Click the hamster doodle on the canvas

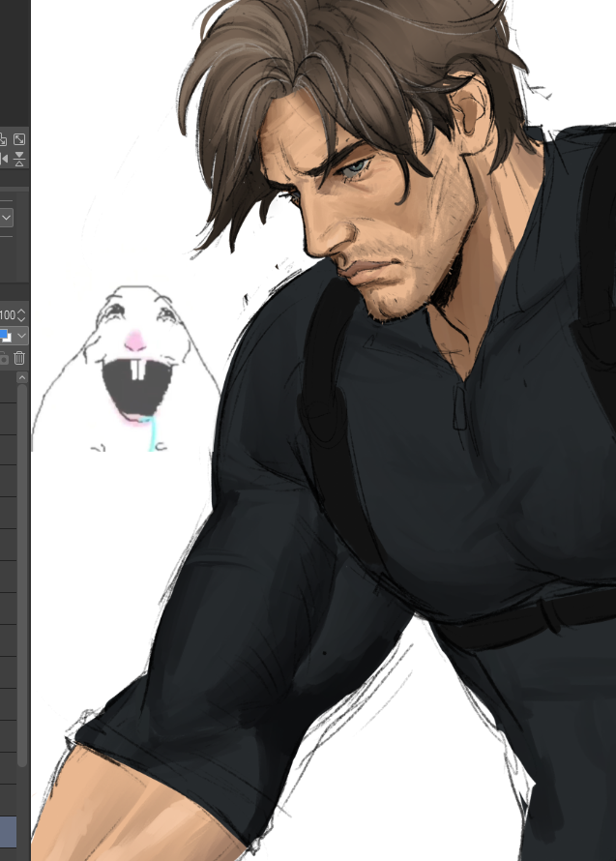125,369
